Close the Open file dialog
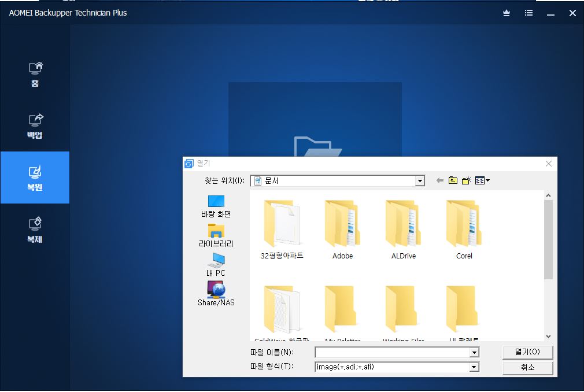584x392 pixels. [549, 164]
